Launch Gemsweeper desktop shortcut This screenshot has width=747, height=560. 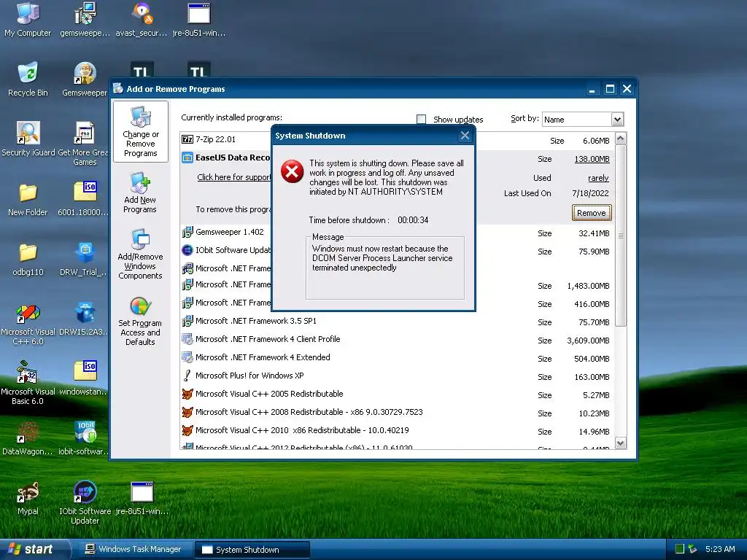(85, 79)
